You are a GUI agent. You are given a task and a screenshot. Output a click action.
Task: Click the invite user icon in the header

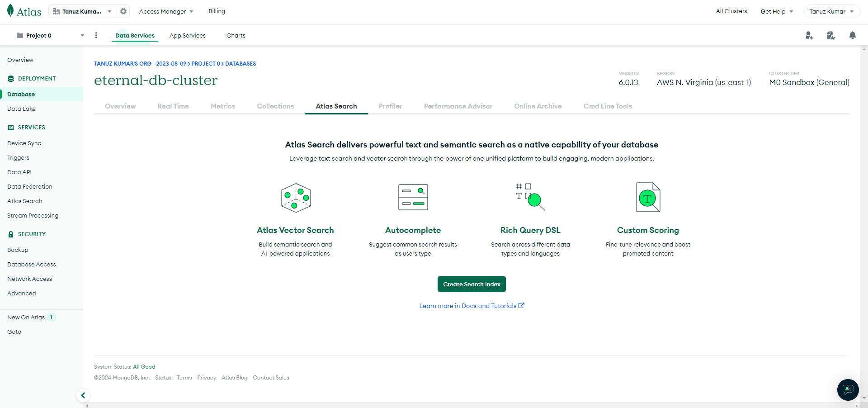(809, 35)
